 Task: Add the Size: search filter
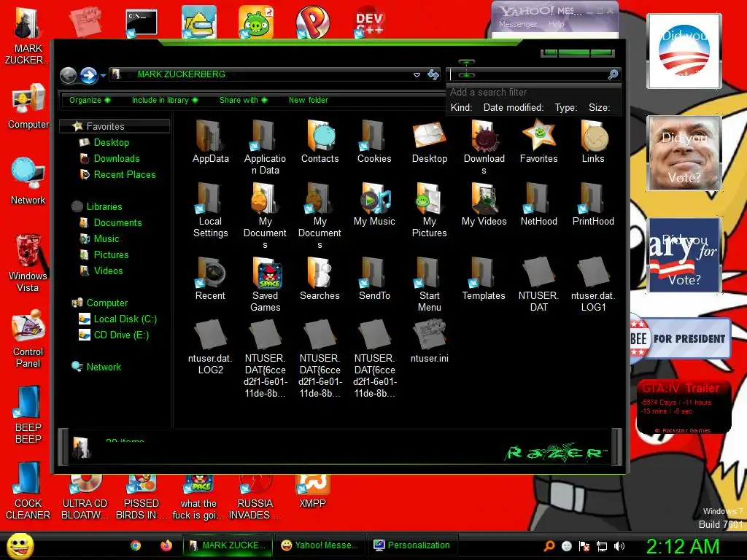click(x=600, y=108)
